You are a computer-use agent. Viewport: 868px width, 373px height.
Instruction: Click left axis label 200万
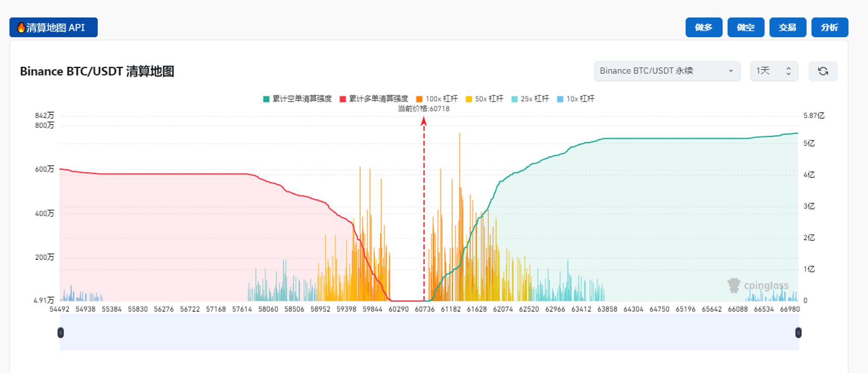point(45,257)
